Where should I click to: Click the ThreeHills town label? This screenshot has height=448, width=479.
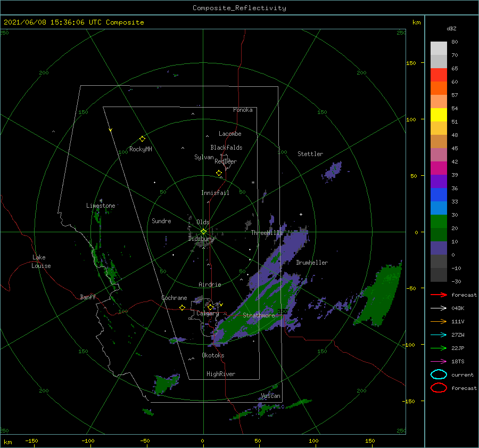(267, 233)
